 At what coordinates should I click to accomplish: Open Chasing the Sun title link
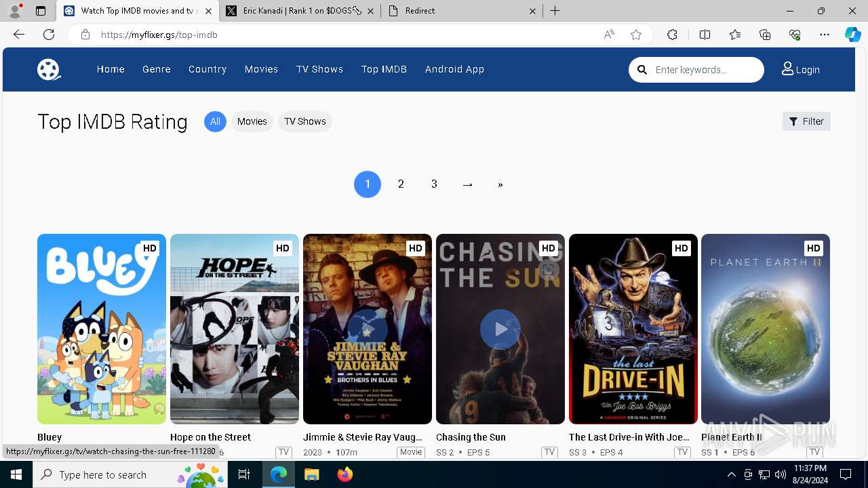pos(471,437)
